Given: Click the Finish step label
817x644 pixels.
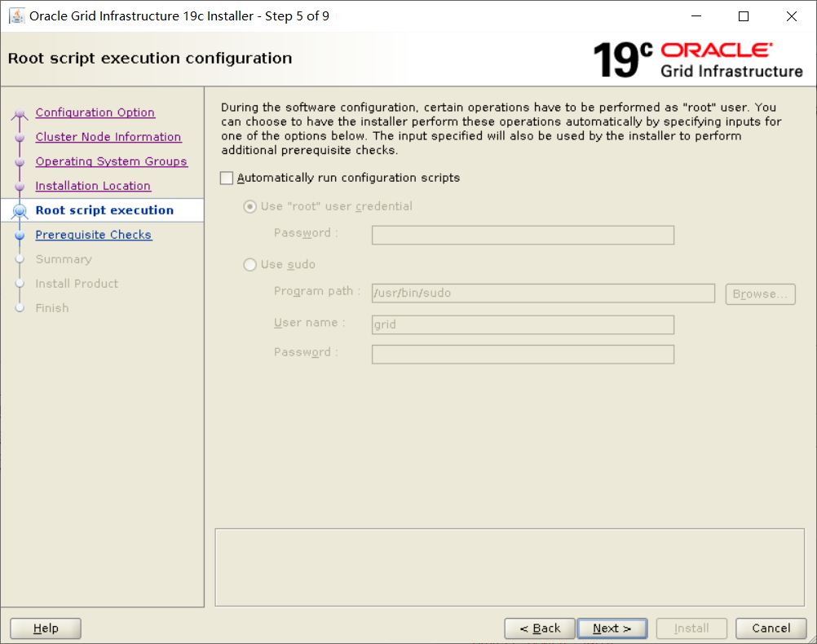Looking at the screenshot, I should click(52, 308).
